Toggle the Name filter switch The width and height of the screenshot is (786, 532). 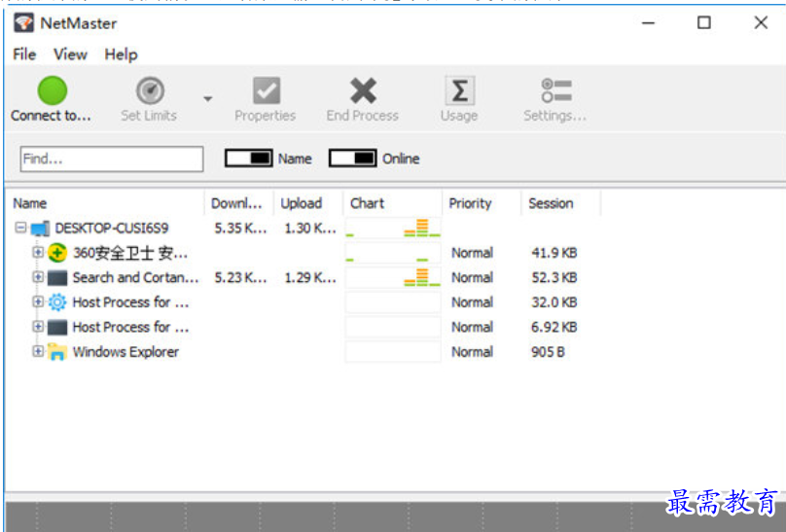coord(249,159)
